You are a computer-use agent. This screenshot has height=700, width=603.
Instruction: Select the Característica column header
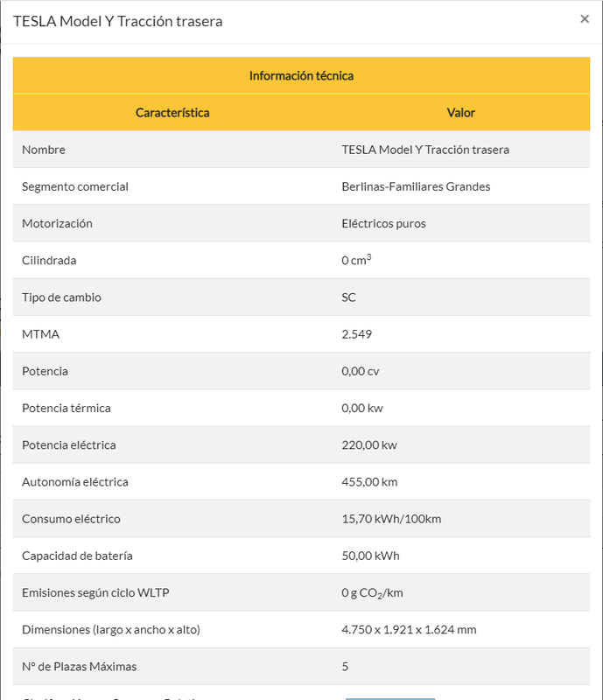click(x=172, y=113)
